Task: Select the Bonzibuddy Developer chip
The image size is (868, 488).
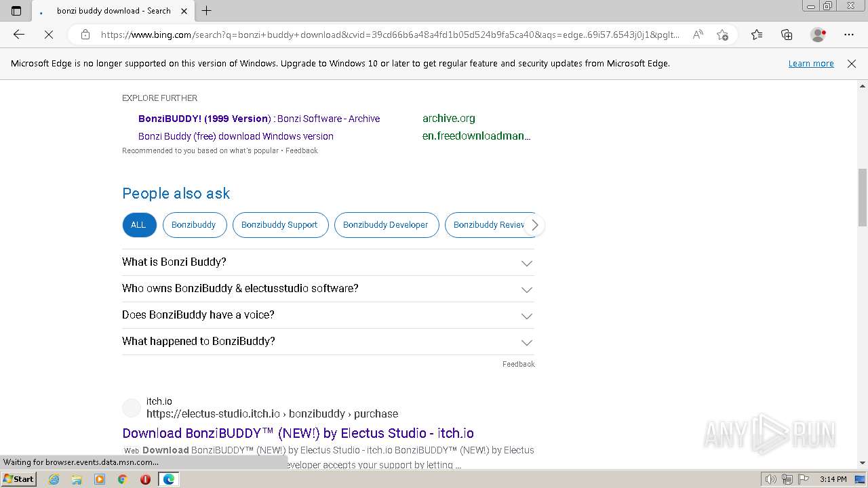Action: 386,225
